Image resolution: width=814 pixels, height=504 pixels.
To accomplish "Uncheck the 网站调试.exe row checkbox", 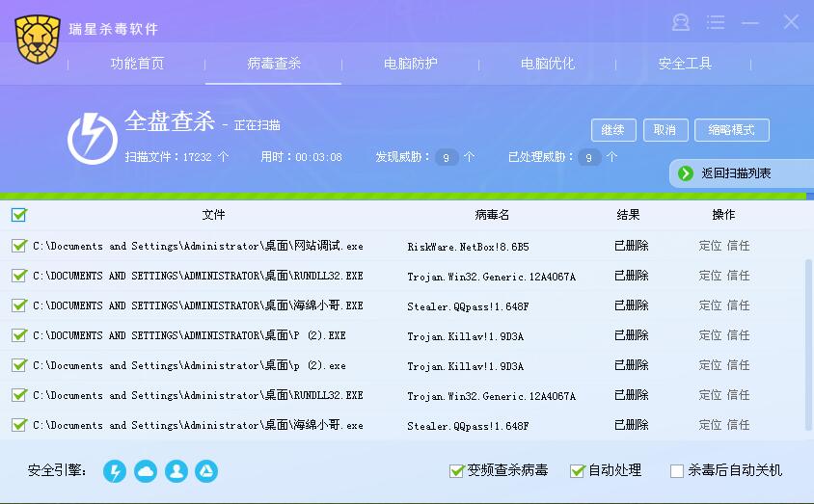I will (19, 246).
